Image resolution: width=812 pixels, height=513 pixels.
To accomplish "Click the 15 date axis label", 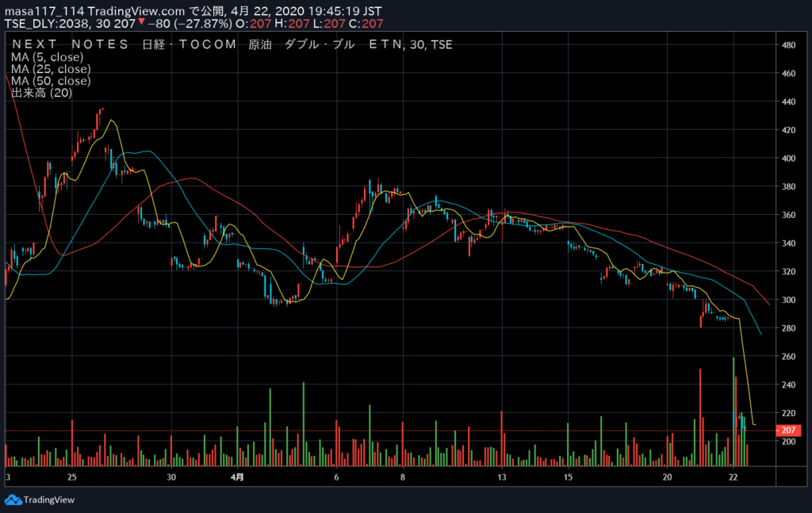I will 568,477.
